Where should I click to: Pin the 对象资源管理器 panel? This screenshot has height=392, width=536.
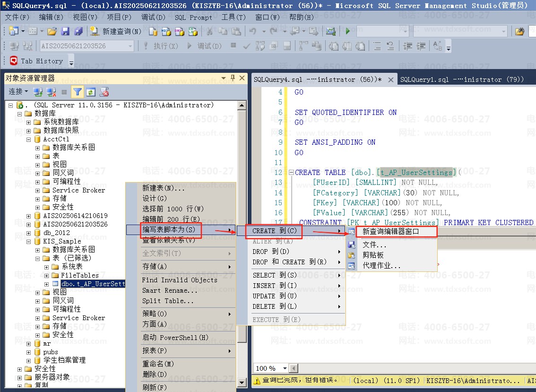pyautogui.click(x=233, y=78)
